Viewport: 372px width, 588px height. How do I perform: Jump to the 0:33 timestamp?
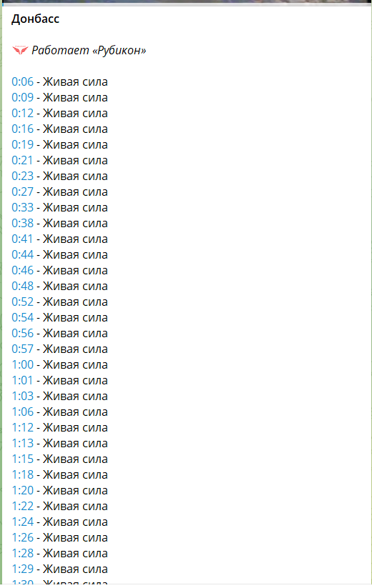tap(22, 207)
